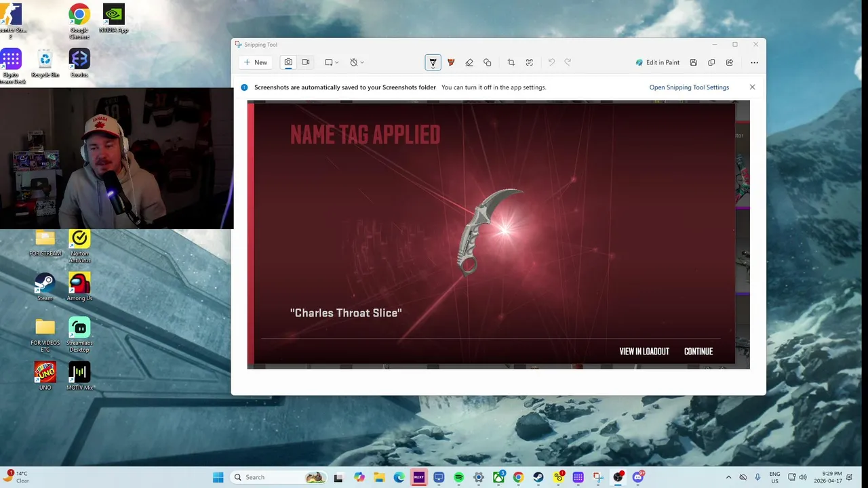This screenshot has width=868, height=488.
Task: Select the Streamlabs Desktop shortcut
Action: point(79,335)
